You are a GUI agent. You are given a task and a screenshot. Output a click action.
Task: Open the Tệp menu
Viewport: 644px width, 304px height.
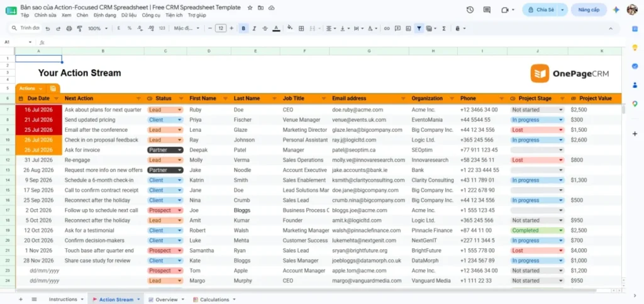tap(25, 15)
